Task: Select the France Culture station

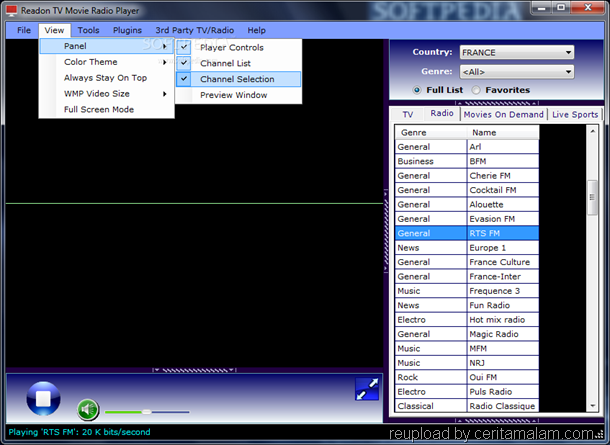Action: 503,262
